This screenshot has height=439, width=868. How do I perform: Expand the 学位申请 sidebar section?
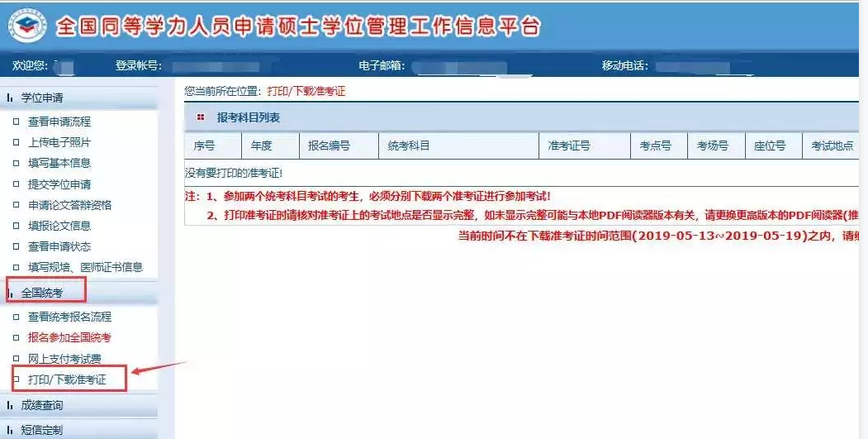[41, 98]
